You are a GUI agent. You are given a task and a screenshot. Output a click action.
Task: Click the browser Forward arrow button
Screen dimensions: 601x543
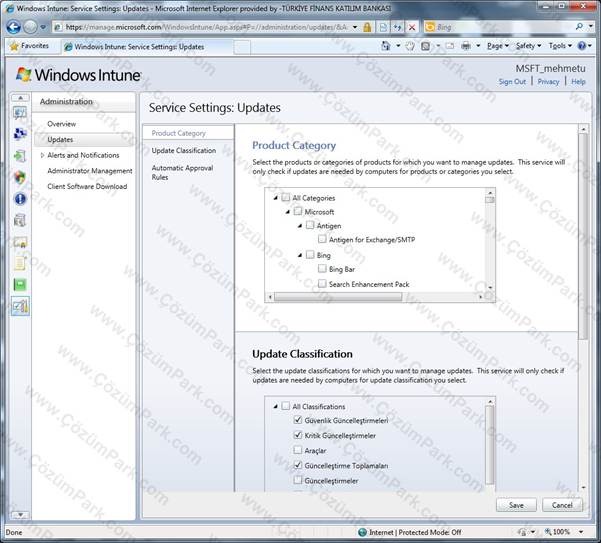(x=30, y=27)
